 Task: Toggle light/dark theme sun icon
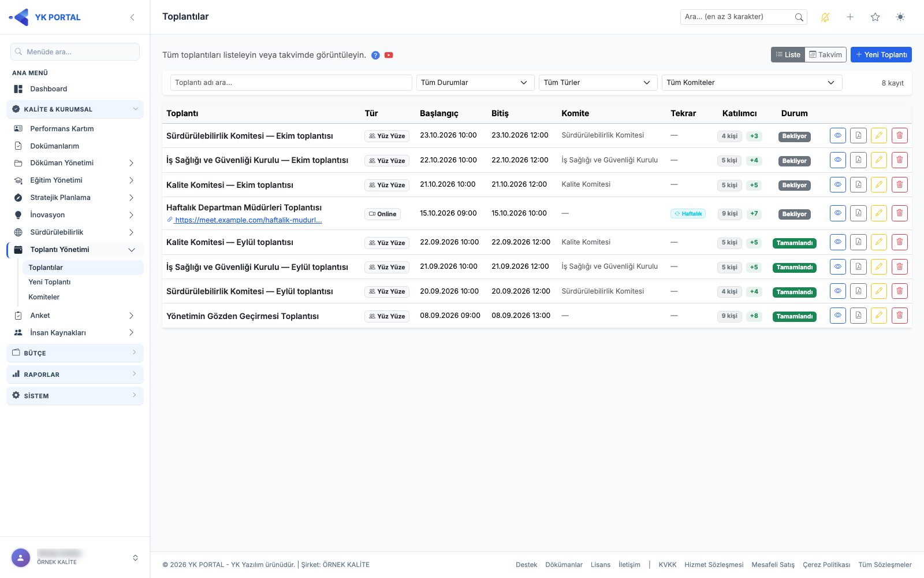pos(900,17)
